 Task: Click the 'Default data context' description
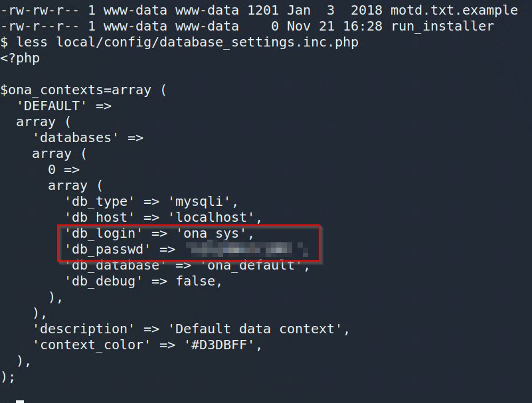click(255, 329)
